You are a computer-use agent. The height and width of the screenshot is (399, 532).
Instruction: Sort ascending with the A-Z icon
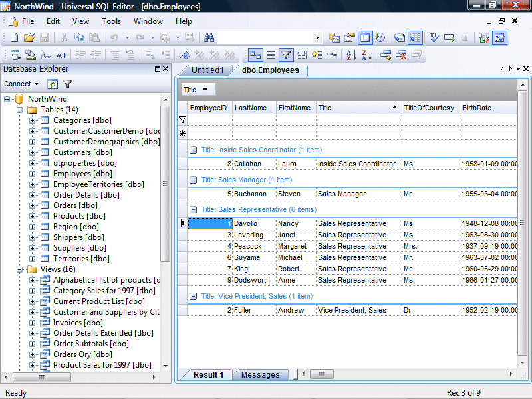click(x=351, y=55)
